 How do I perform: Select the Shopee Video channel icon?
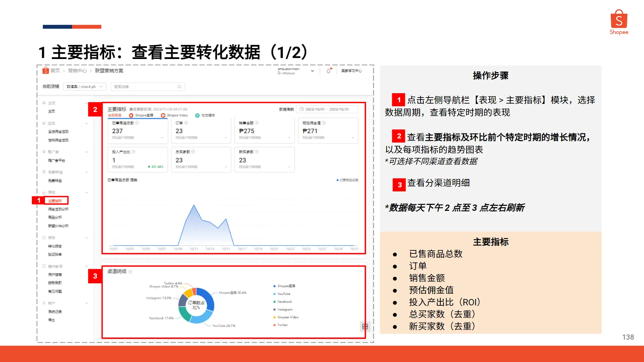(x=163, y=115)
